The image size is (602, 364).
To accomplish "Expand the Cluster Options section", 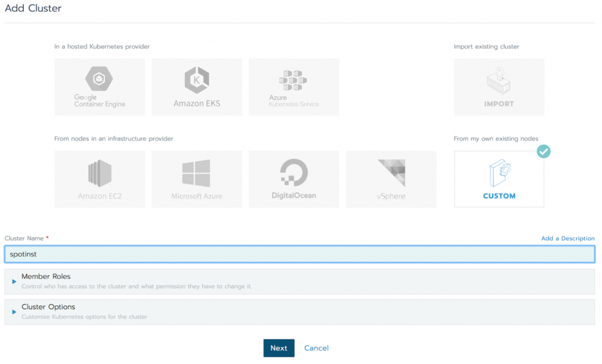I will point(48,307).
